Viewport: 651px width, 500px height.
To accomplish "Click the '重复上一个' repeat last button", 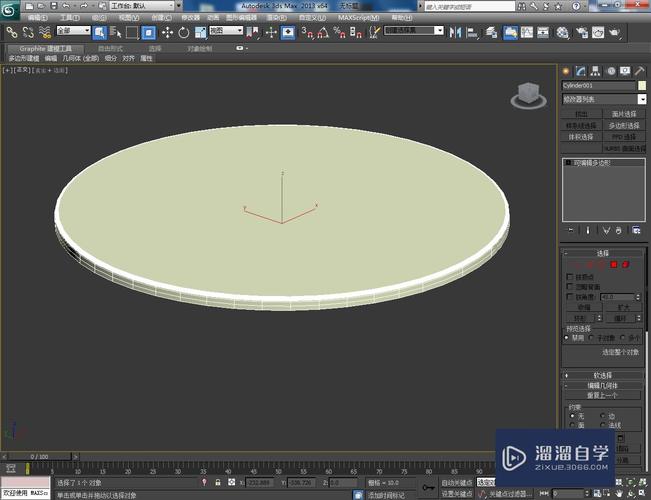I will [x=602, y=395].
